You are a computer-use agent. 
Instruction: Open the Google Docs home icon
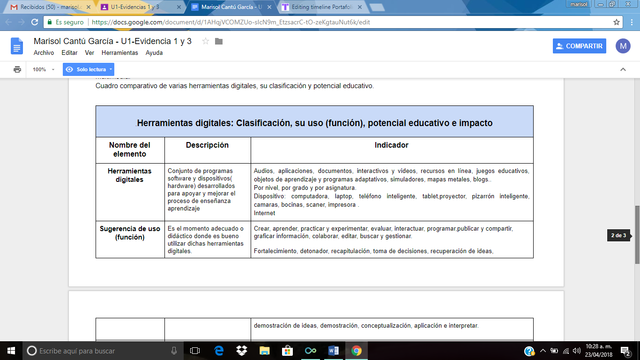[17, 46]
